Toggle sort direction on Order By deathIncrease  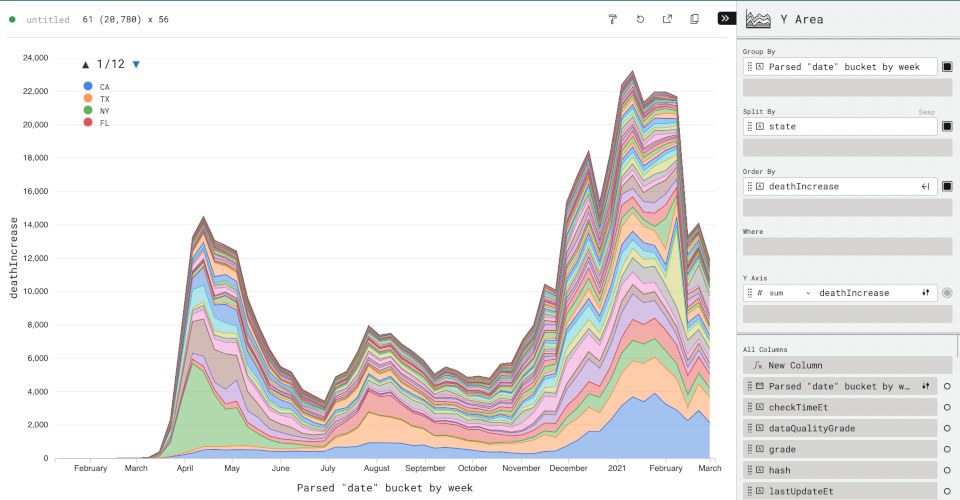pyautogui.click(x=926, y=187)
